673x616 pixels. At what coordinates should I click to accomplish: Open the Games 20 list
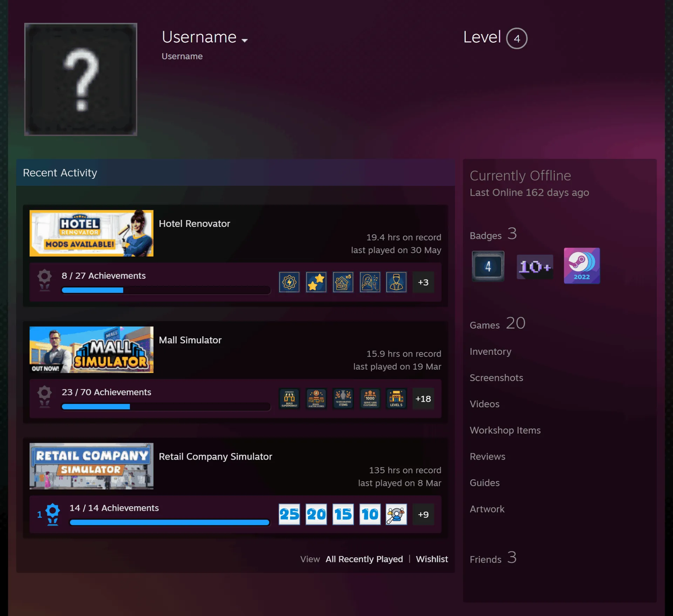pos(497,323)
